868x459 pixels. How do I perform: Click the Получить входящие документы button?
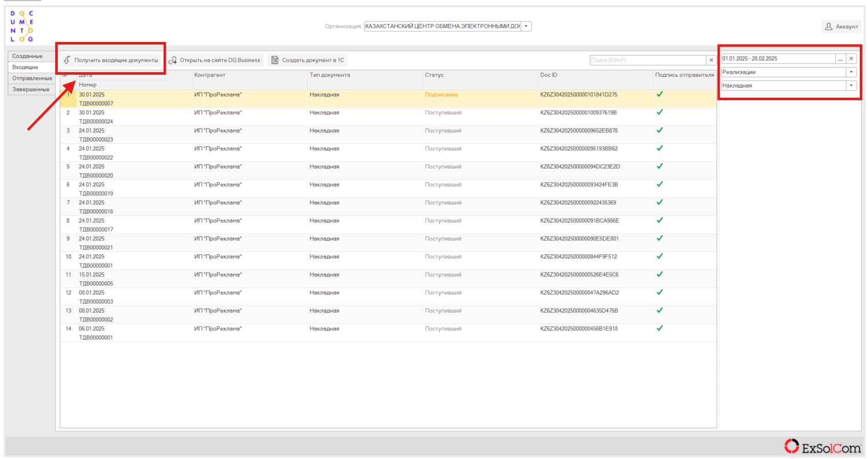pyautogui.click(x=111, y=60)
